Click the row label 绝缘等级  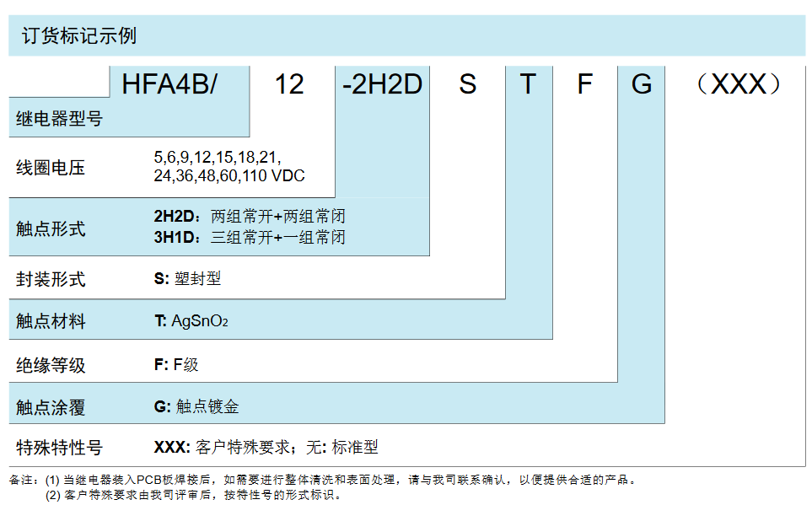(51, 365)
